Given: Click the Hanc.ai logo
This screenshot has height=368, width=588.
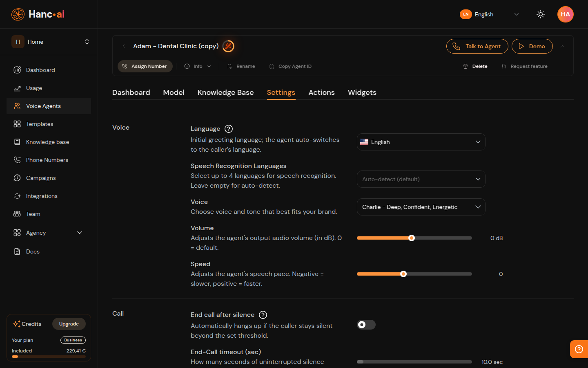Looking at the screenshot, I should pyautogui.click(x=38, y=14).
